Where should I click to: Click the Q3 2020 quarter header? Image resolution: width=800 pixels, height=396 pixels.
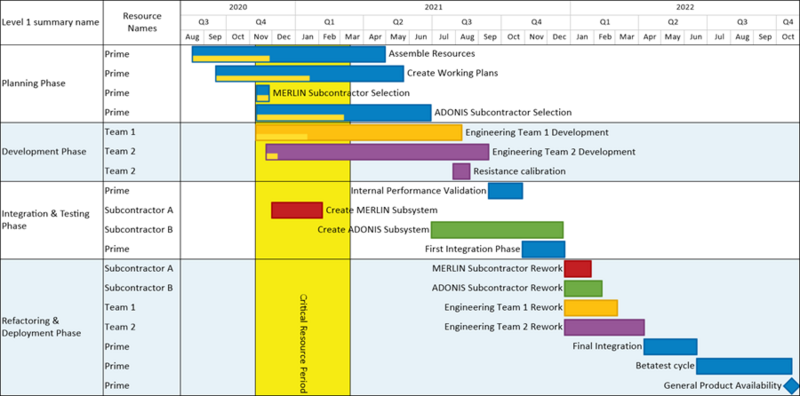click(x=204, y=22)
